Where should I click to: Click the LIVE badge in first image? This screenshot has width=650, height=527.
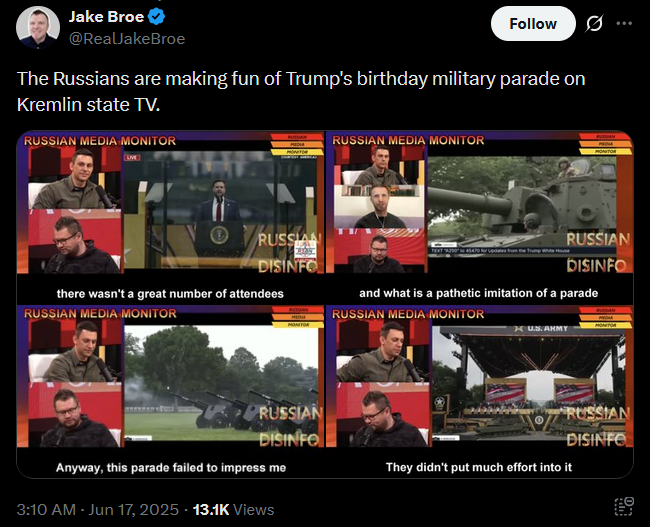[132, 158]
